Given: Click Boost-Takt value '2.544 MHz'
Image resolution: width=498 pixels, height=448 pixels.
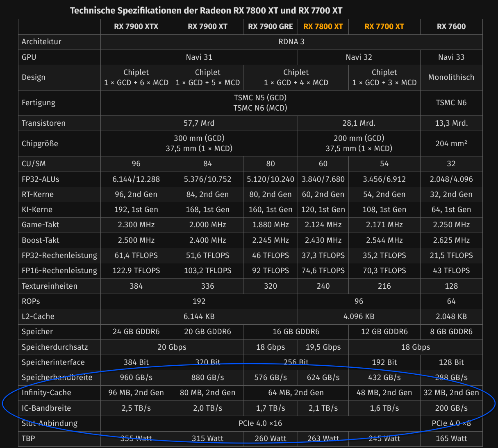Looking at the screenshot, I should click(384, 240).
